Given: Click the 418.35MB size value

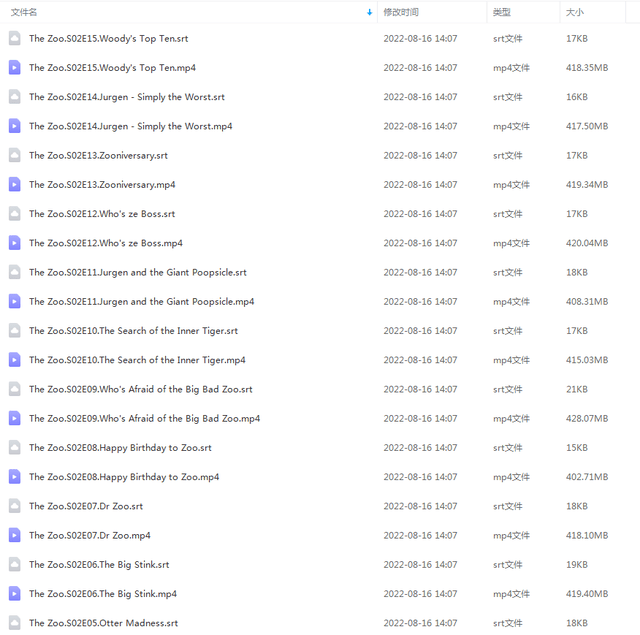Looking at the screenshot, I should tap(587, 68).
